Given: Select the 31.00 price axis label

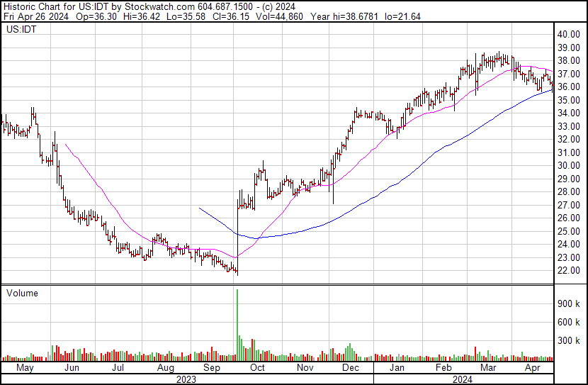Looking at the screenshot, I should tap(569, 152).
